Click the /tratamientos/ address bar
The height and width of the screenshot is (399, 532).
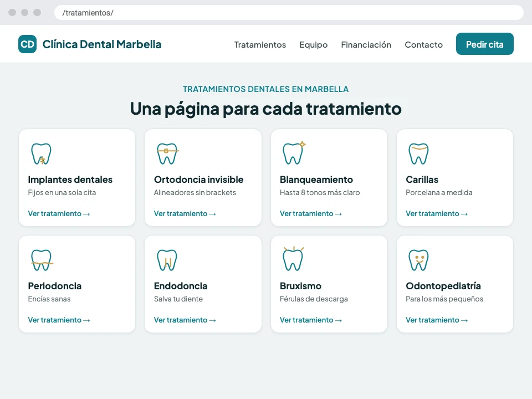click(289, 13)
